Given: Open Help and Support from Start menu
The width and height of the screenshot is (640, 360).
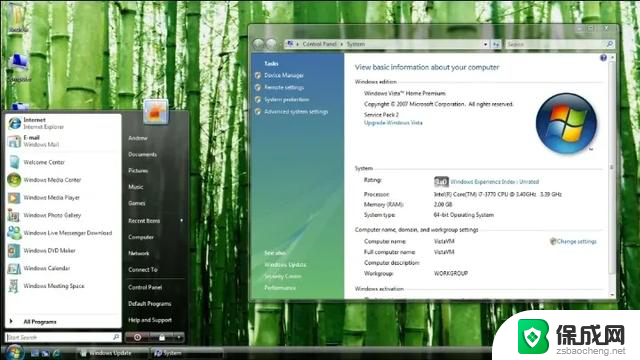Looking at the screenshot, I should (x=150, y=320).
